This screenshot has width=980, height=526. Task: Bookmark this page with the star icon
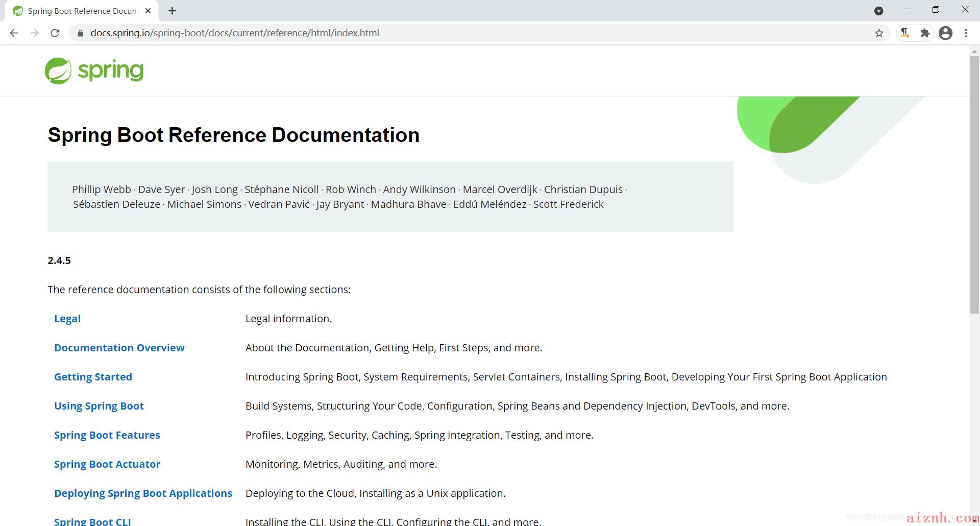(879, 33)
